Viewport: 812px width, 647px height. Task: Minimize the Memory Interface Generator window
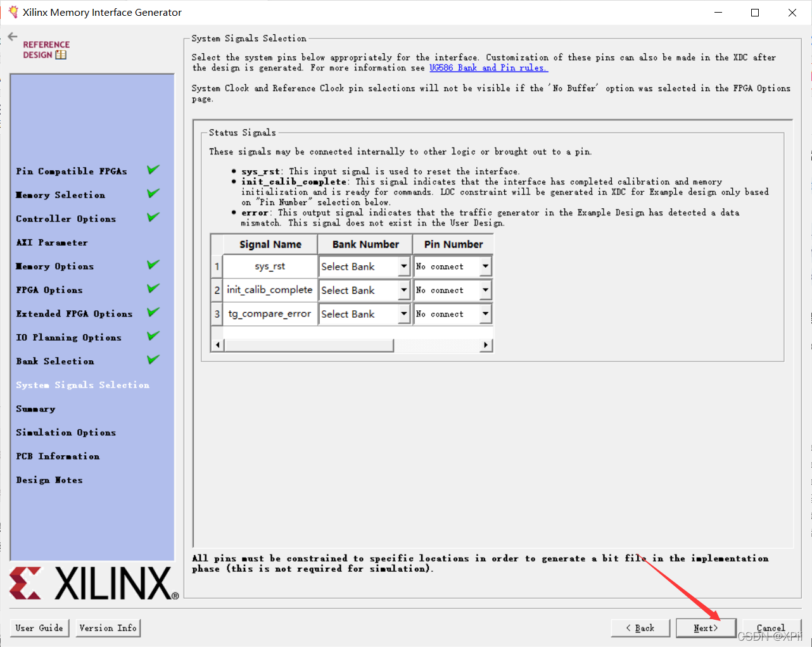tap(718, 13)
